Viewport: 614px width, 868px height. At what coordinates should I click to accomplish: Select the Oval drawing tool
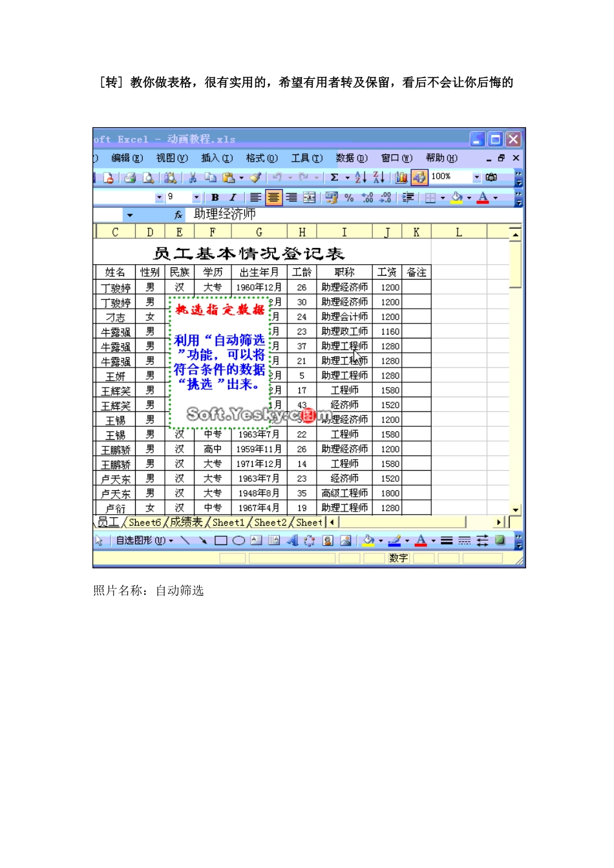[238, 540]
